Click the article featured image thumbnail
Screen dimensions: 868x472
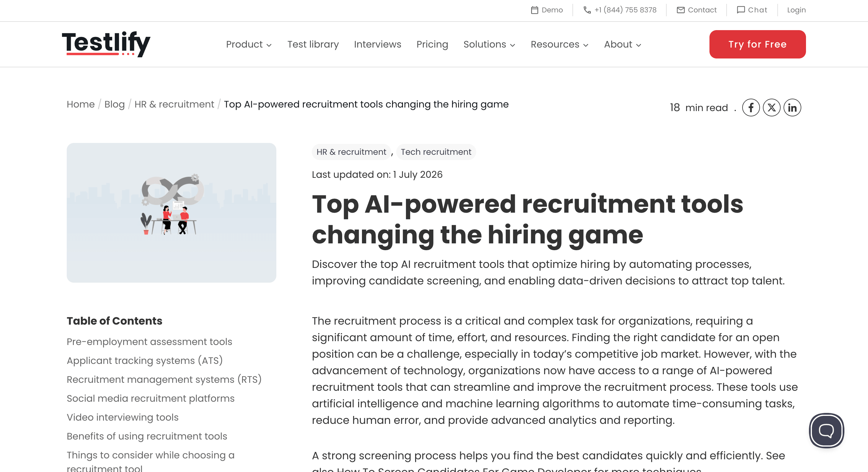pos(172,213)
